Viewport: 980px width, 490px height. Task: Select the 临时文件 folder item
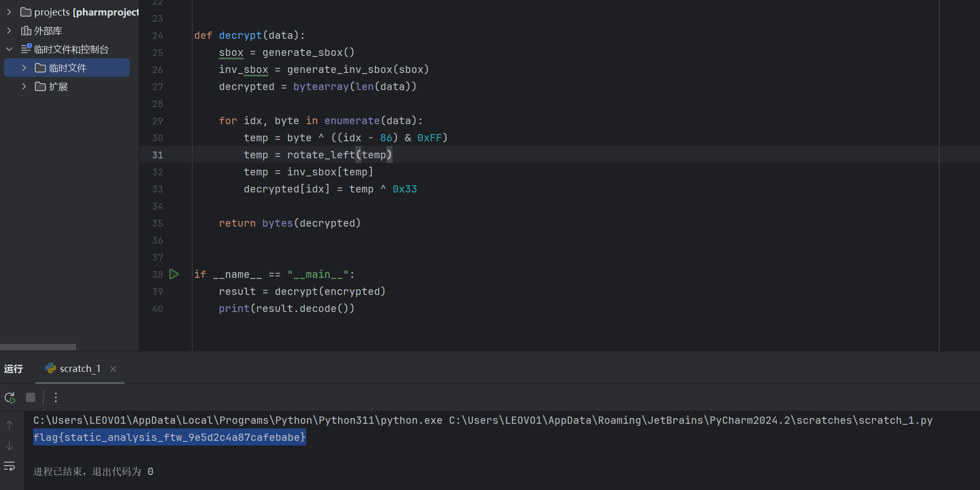67,68
